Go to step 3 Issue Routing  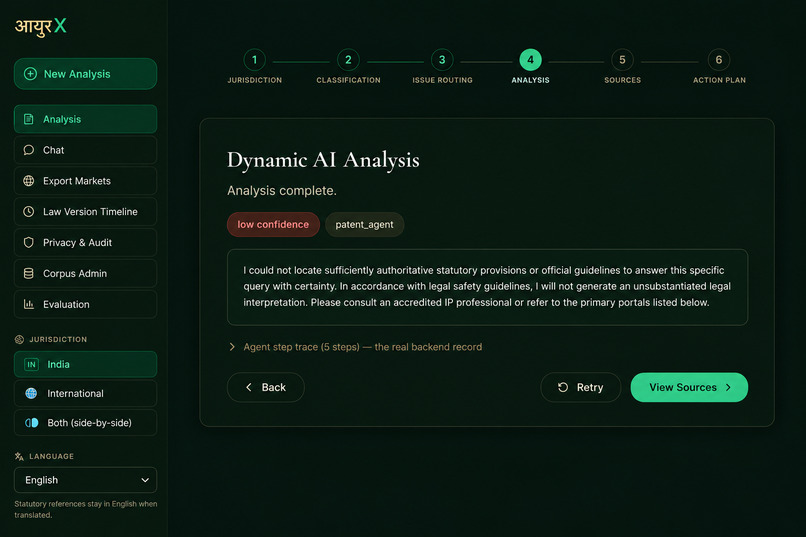coord(442,60)
